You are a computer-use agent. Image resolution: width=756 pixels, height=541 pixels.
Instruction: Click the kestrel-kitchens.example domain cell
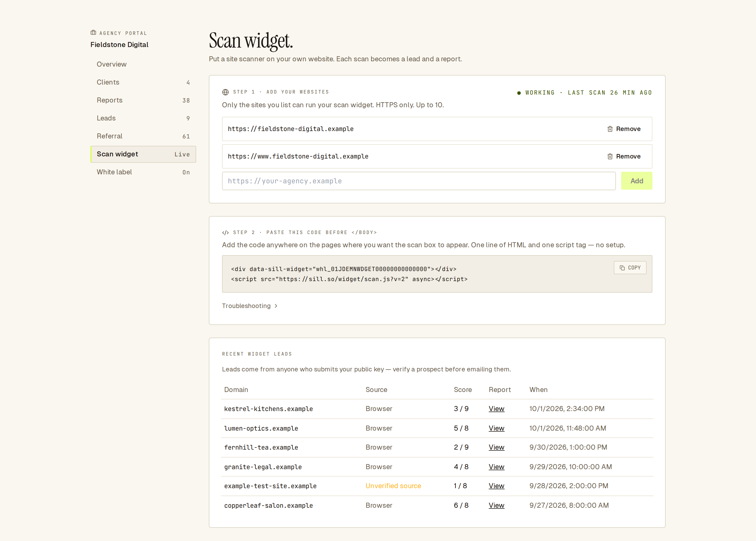click(x=268, y=409)
